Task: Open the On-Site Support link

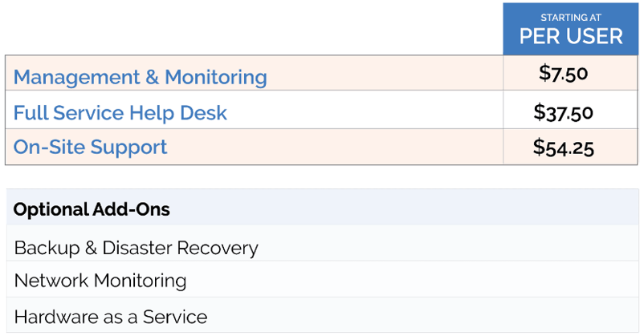Action: coord(90,148)
